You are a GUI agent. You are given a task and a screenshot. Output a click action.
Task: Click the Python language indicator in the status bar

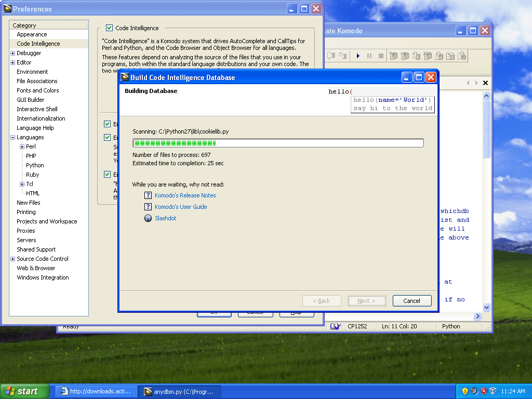pos(451,326)
